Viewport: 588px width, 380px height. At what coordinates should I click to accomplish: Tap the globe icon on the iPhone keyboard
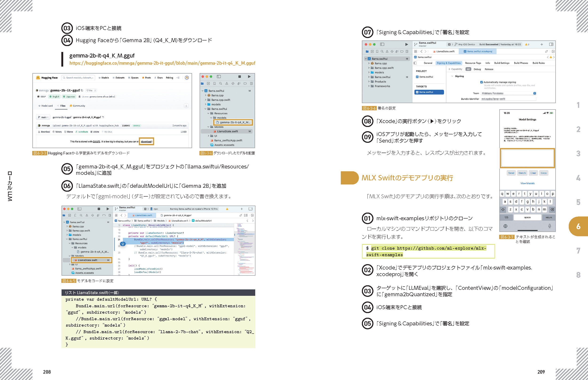pos(505,226)
